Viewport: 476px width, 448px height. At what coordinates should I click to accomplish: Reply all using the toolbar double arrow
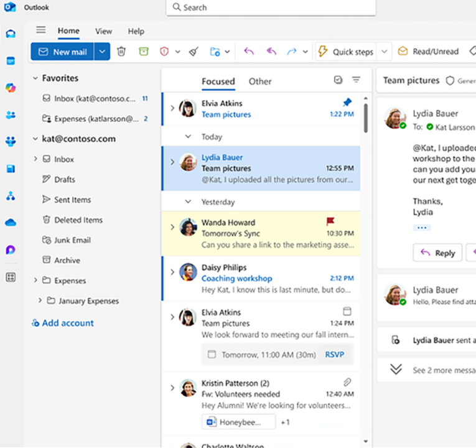pos(271,52)
